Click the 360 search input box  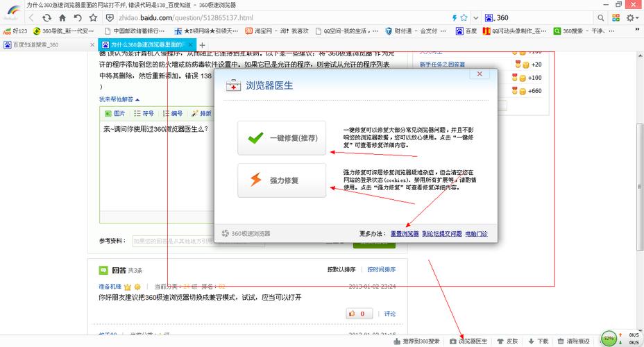click(544, 17)
